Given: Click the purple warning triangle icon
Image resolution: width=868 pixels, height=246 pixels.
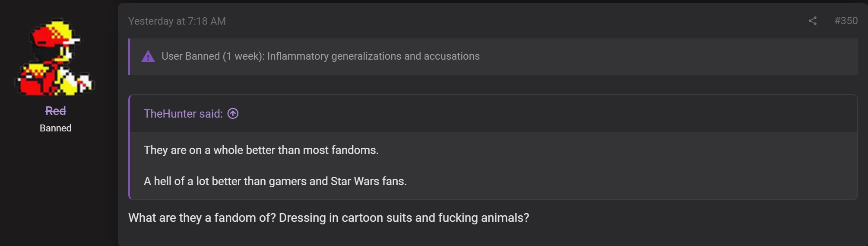Looking at the screenshot, I should click(x=148, y=57).
